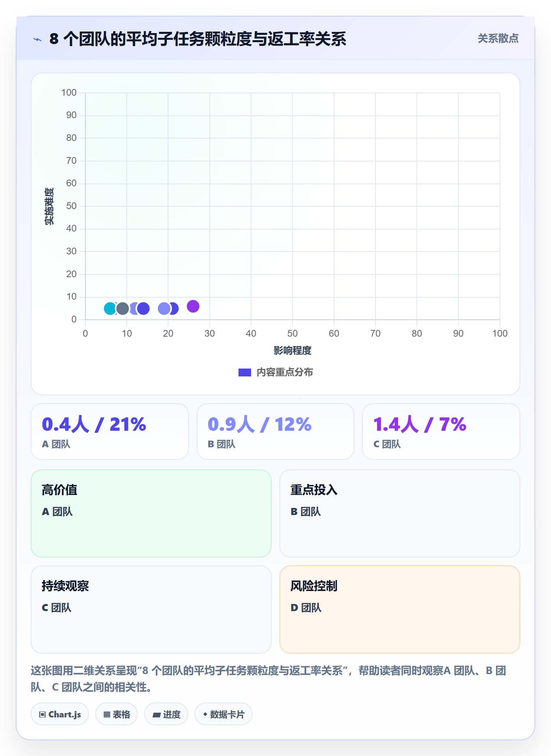The height and width of the screenshot is (756, 551).
Task: Open the 进度 tag
Action: point(166,714)
